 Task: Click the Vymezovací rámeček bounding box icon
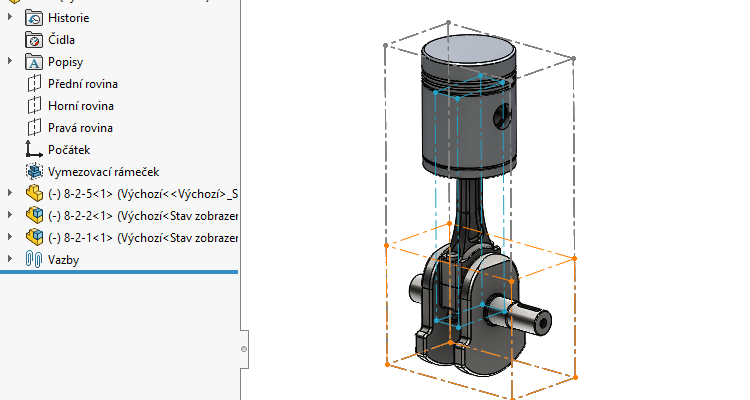tap(34, 172)
